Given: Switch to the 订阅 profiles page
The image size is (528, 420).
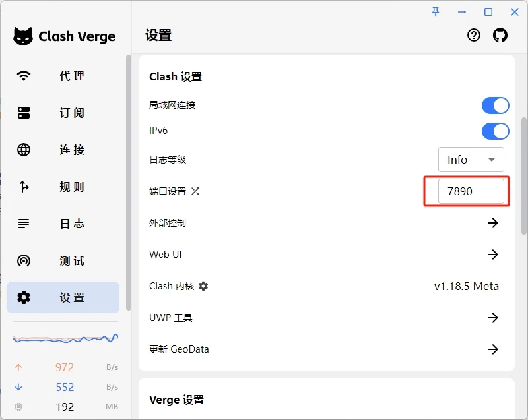Looking at the screenshot, I should [63, 113].
